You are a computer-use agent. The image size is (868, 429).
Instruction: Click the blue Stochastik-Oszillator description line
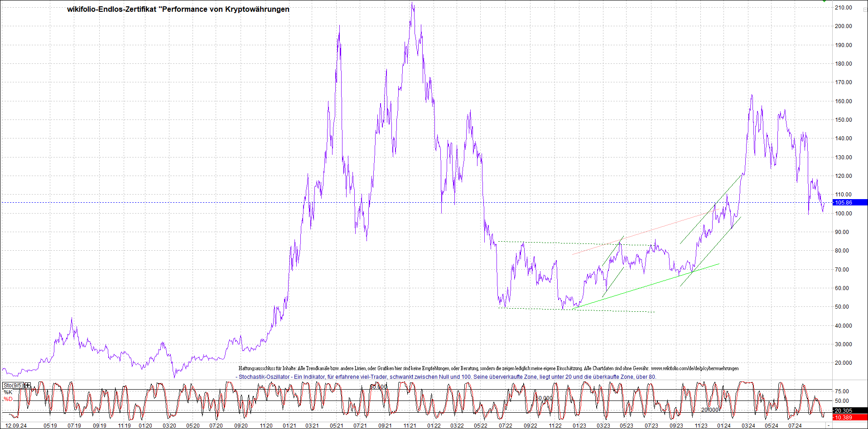[x=446, y=377]
